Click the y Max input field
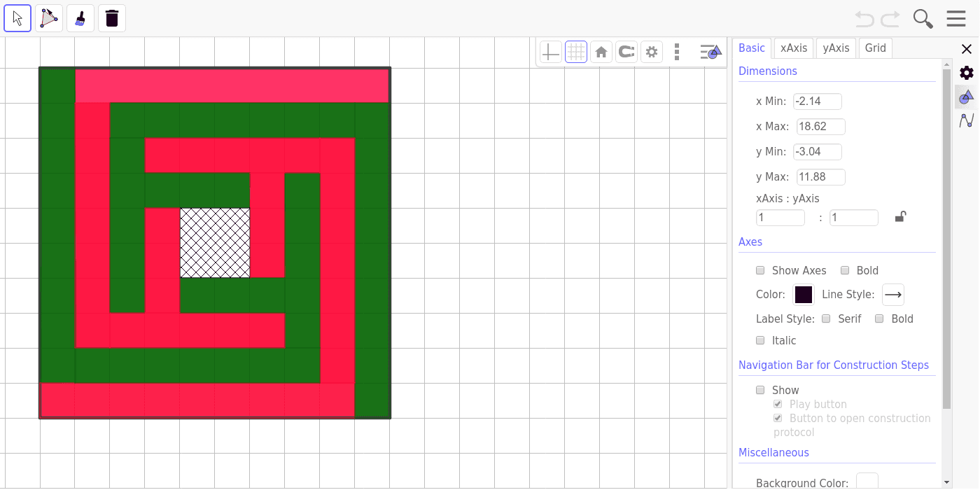The width and height of the screenshot is (980, 490). 821,177
